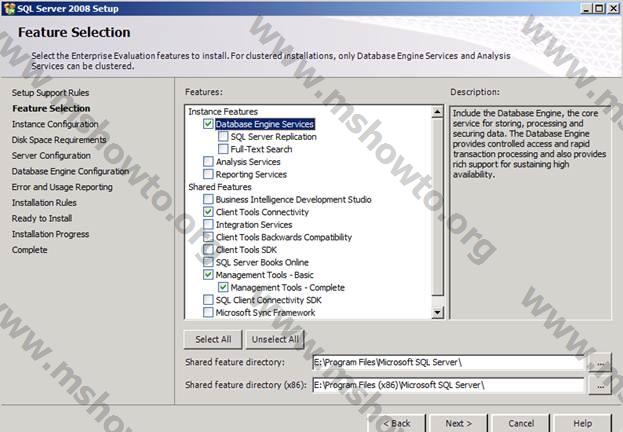Check SQL Client Connectivity SDK
The image size is (623, 432).
pyautogui.click(x=208, y=300)
